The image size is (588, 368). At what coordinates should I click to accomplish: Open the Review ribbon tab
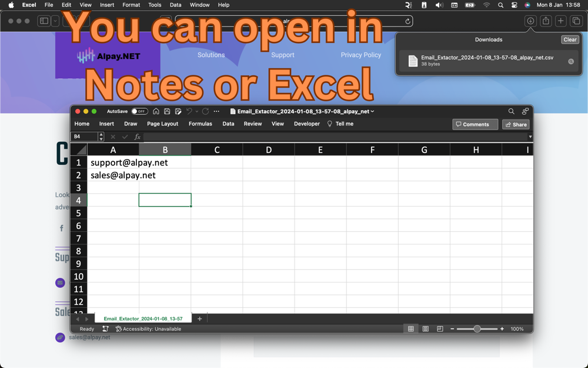click(x=253, y=124)
